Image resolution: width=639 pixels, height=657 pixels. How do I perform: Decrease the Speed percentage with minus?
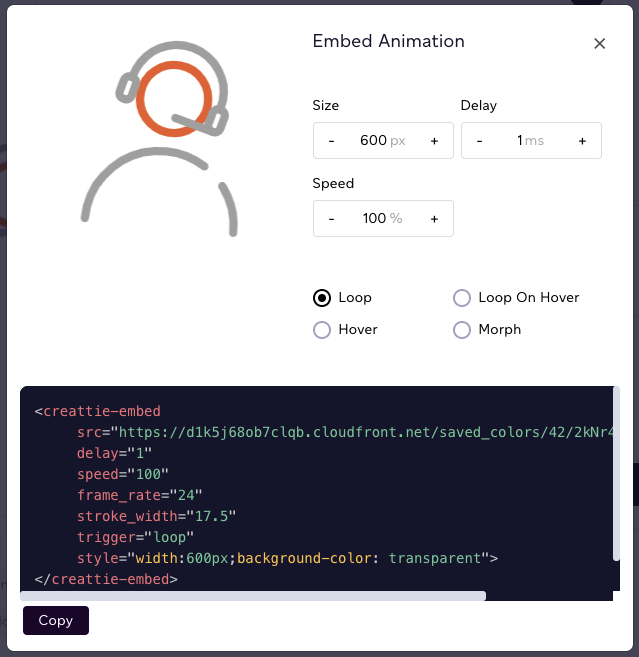(331, 219)
